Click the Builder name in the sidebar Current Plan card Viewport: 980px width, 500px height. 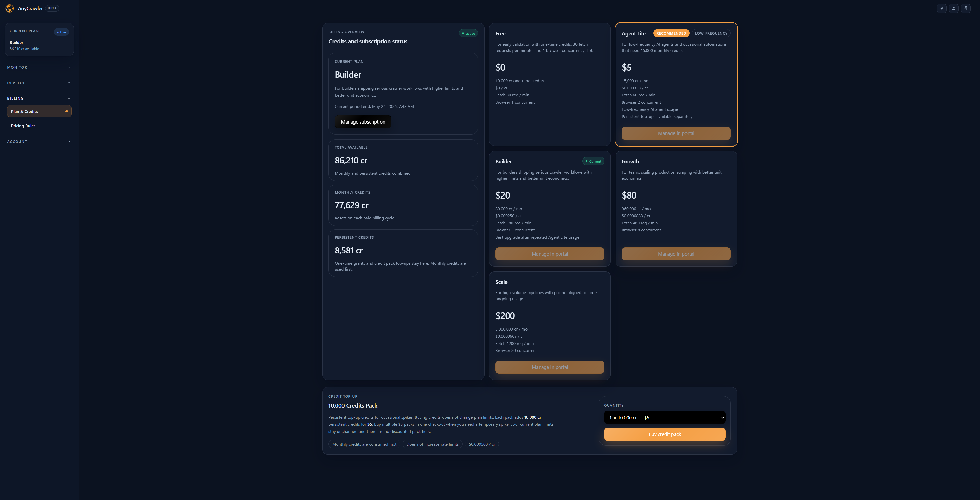click(x=16, y=43)
